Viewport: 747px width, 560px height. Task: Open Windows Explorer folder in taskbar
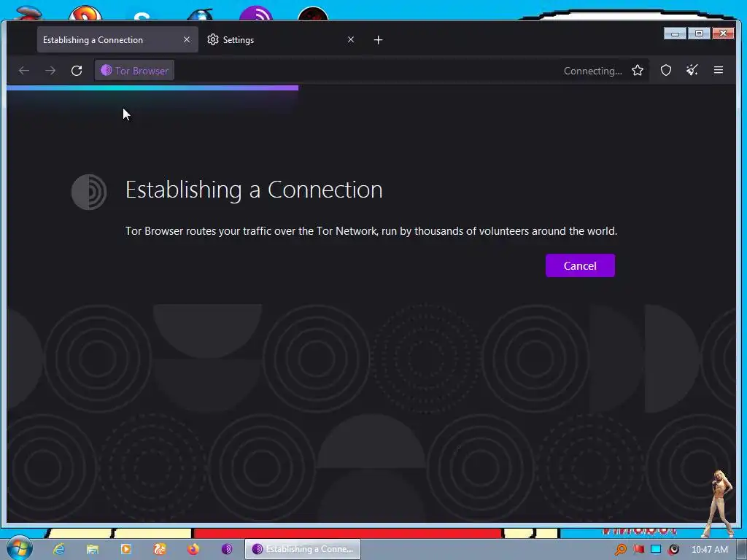[93, 549]
